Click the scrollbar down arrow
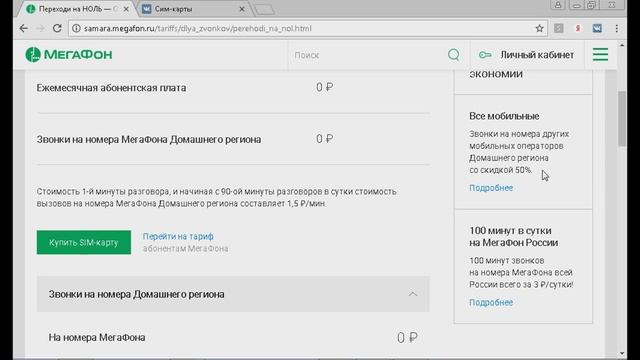The image size is (640, 360). (622, 353)
